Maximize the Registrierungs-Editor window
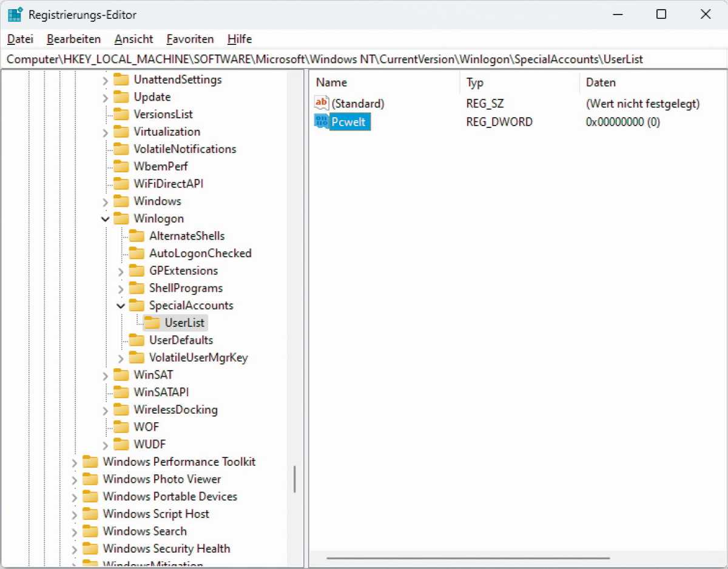Image resolution: width=728 pixels, height=569 pixels. tap(661, 15)
